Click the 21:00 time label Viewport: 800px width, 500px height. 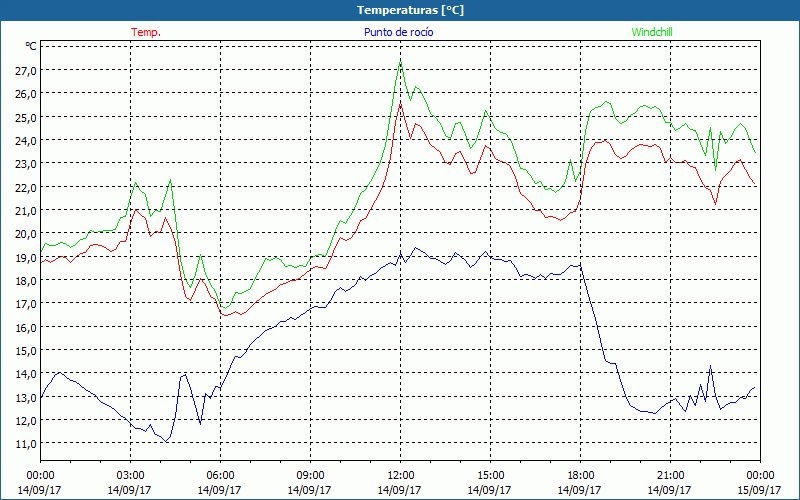point(670,475)
